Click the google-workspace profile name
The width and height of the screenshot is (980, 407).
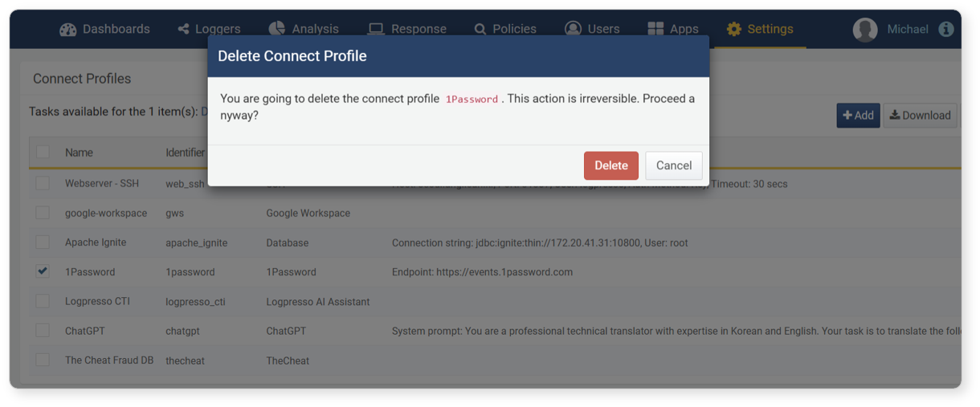pos(106,214)
